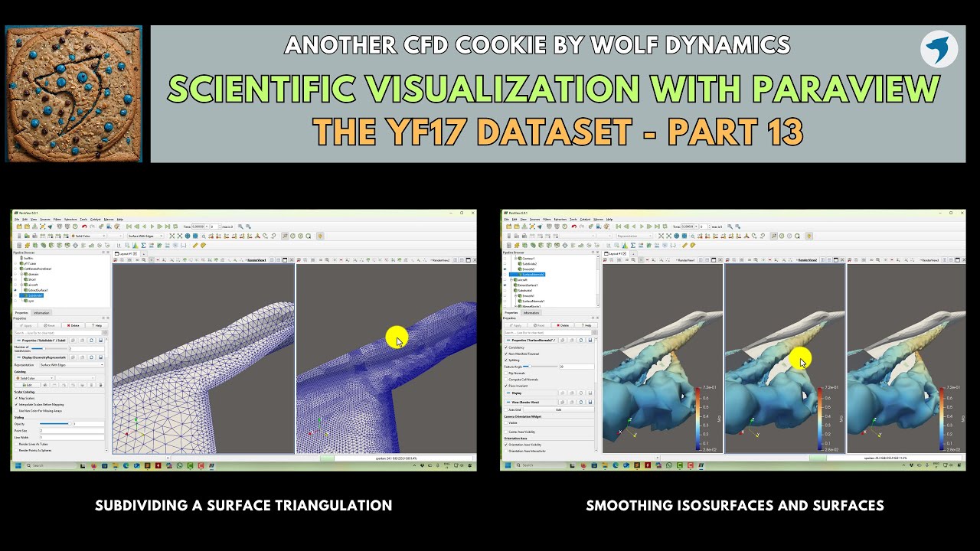Click Axes Grid Edit button in right window
980x551 pixels.
558,409
